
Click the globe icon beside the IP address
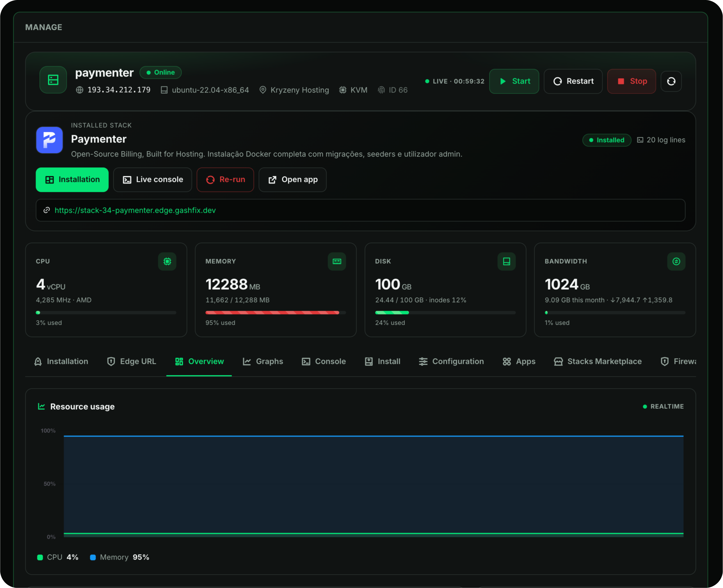80,90
